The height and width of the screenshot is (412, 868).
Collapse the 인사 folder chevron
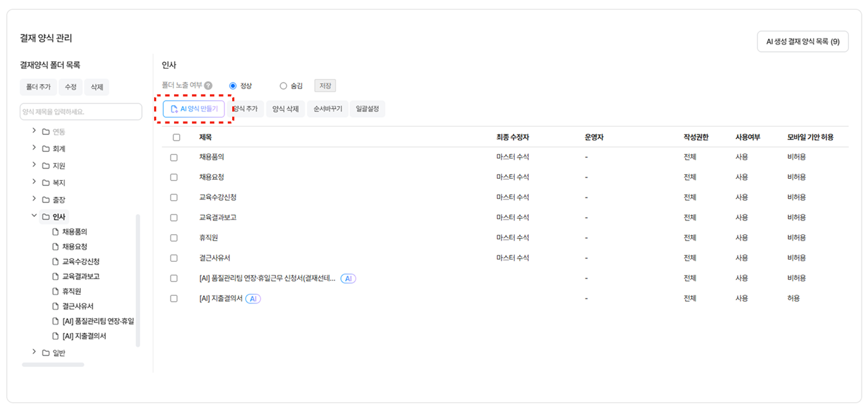point(34,216)
